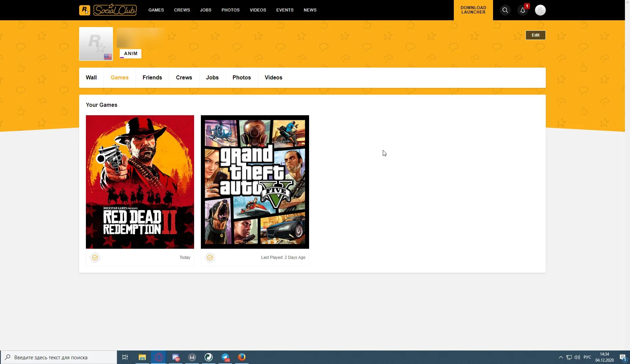The height and width of the screenshot is (364, 630).
Task: Click the check icon under Red Dead Redemption II
Action: 95,258
